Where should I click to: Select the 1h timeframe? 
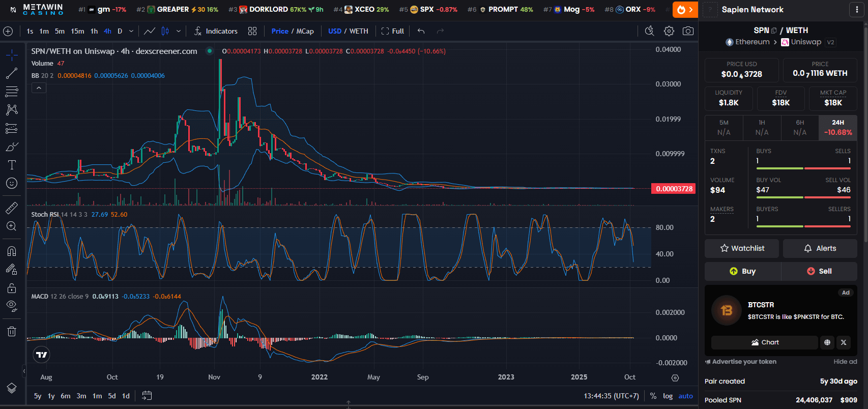(94, 31)
